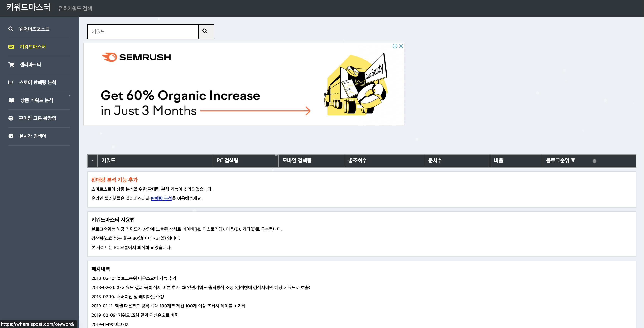Click the dash column header cell

click(x=93, y=161)
